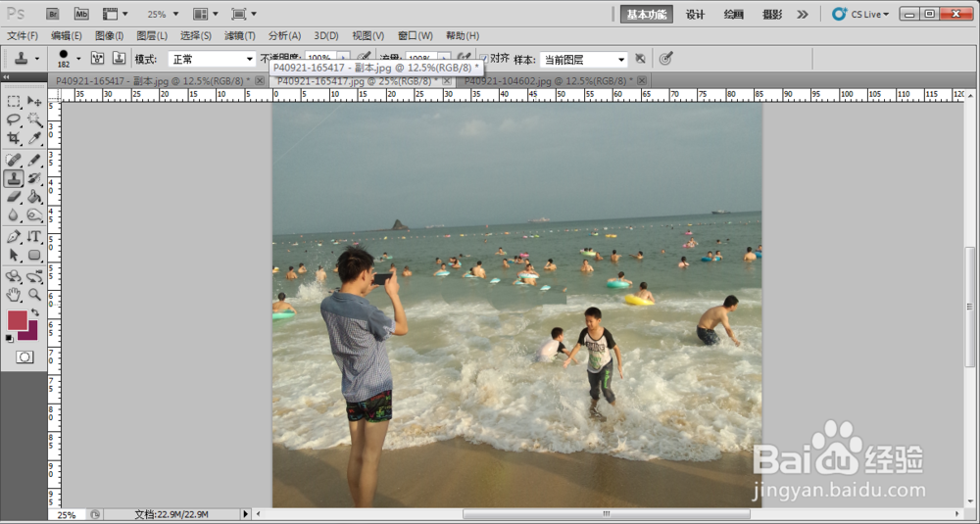Select the Zoom magnifier tool

34,295
